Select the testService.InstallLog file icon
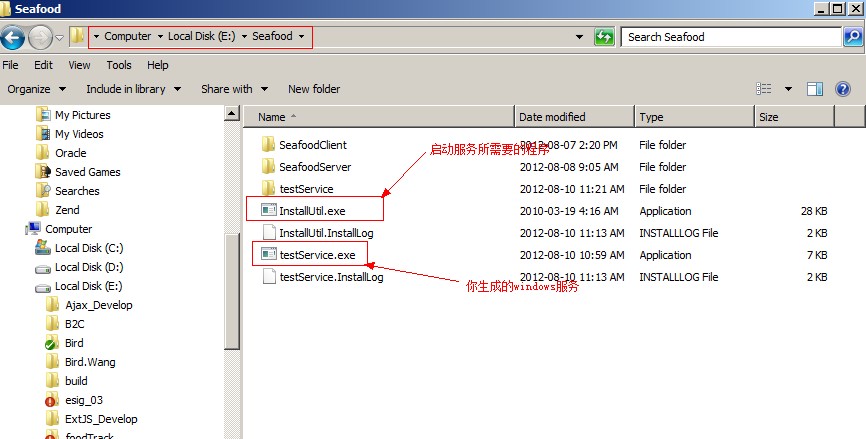This screenshot has height=439, width=866. point(269,276)
